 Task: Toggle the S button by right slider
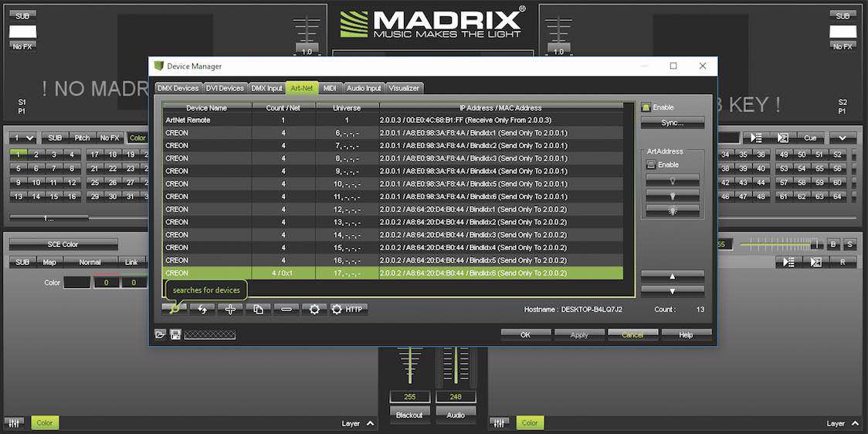849,245
